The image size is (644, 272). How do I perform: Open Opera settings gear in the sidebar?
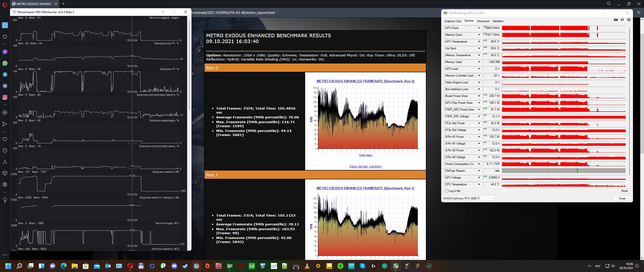[5, 184]
